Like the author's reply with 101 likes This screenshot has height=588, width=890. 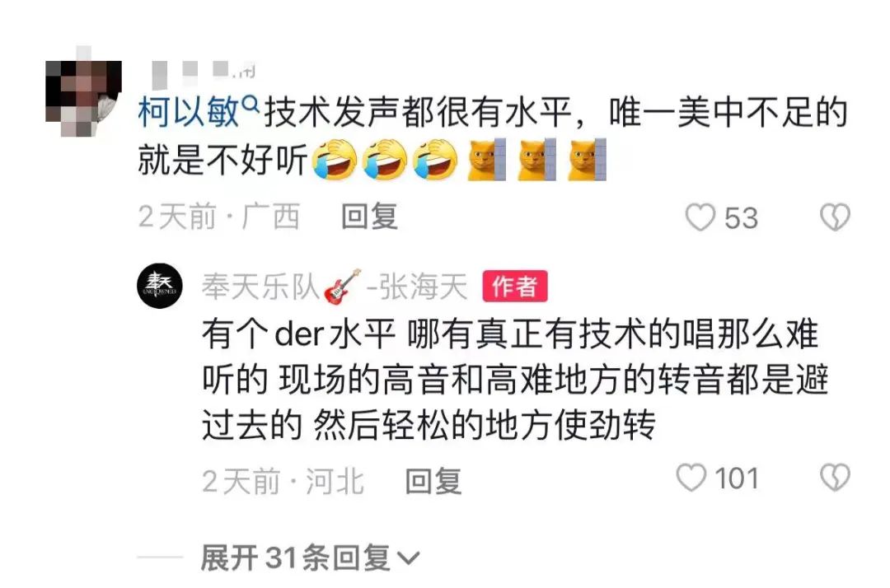(x=691, y=478)
